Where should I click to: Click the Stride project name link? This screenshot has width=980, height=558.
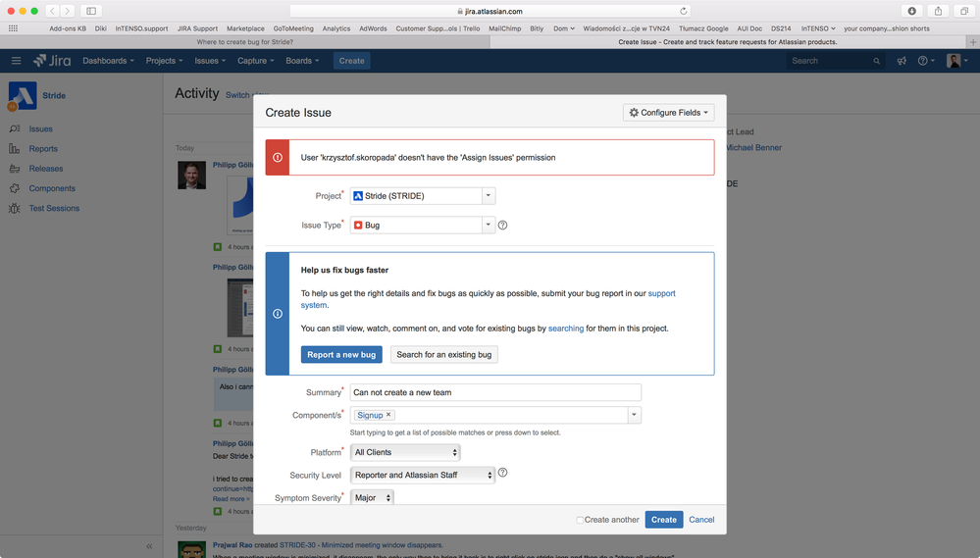pyautogui.click(x=54, y=95)
